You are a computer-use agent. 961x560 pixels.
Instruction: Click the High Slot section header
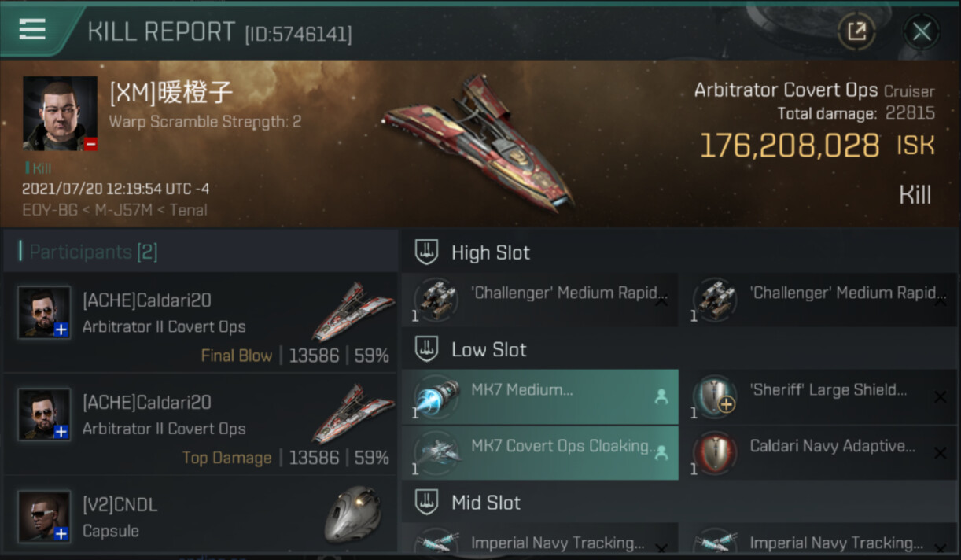coord(490,252)
